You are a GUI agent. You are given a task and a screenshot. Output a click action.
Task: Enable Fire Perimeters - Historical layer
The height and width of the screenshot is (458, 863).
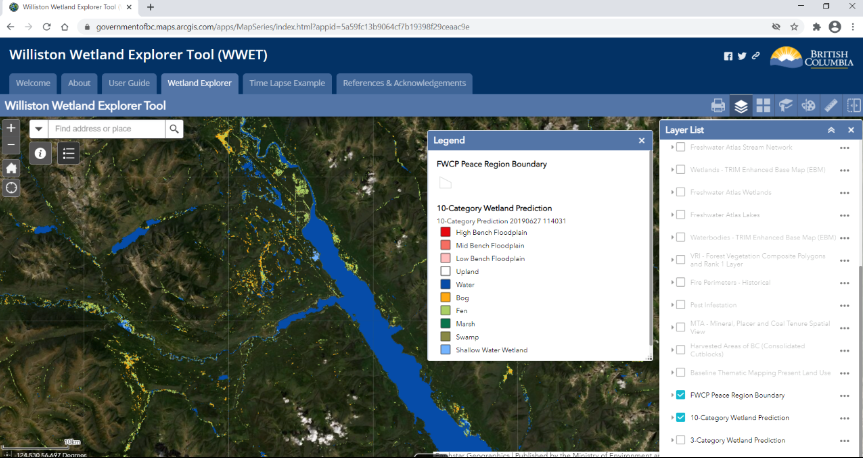coord(681,282)
